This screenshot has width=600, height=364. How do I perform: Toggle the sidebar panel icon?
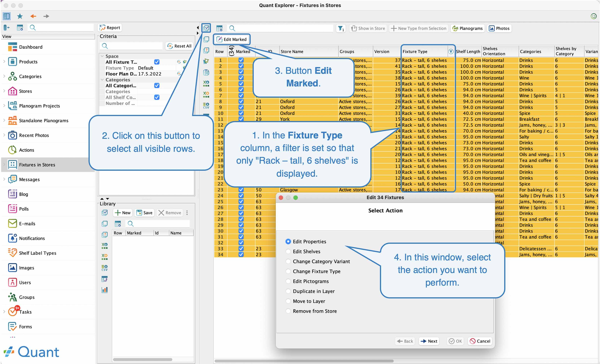click(x=7, y=16)
